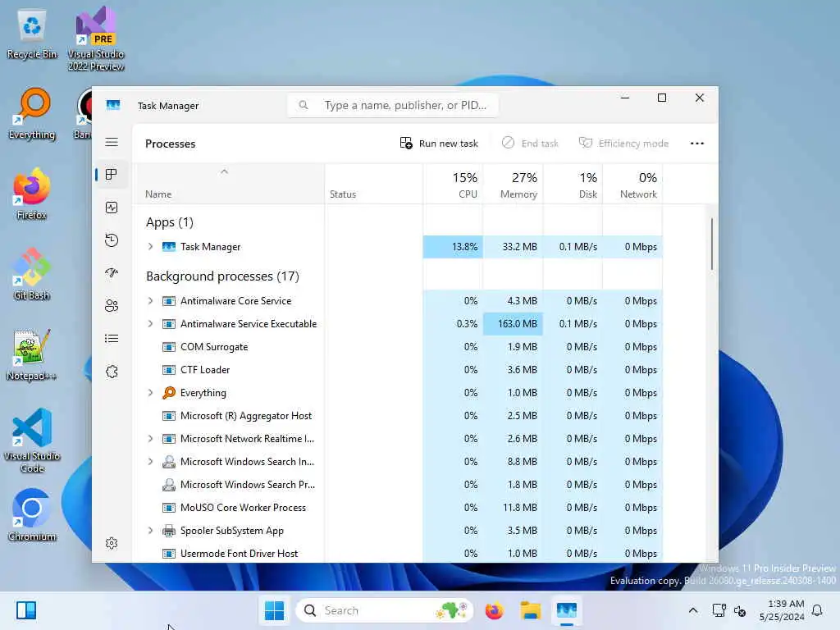Select the Recycle Bin desktop icon

[x=32, y=33]
